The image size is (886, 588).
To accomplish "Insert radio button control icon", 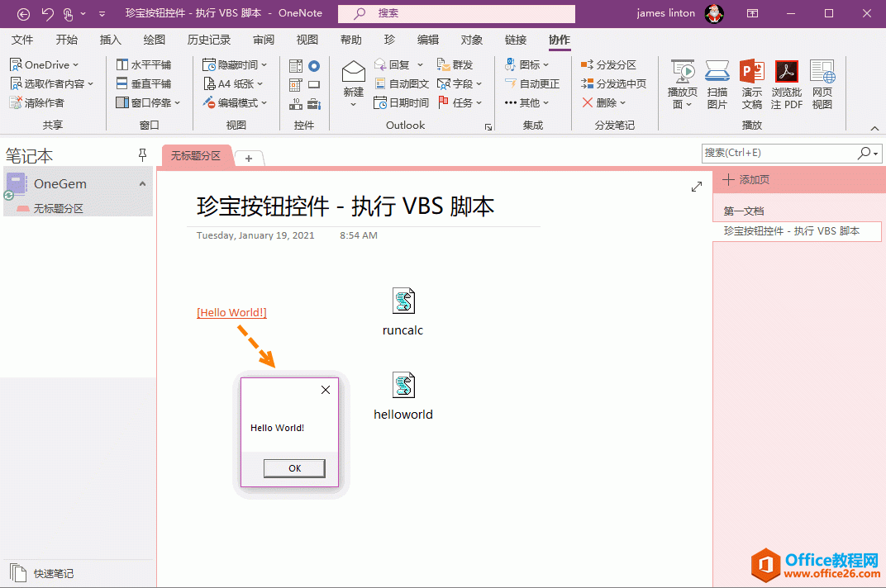I will pos(314,66).
